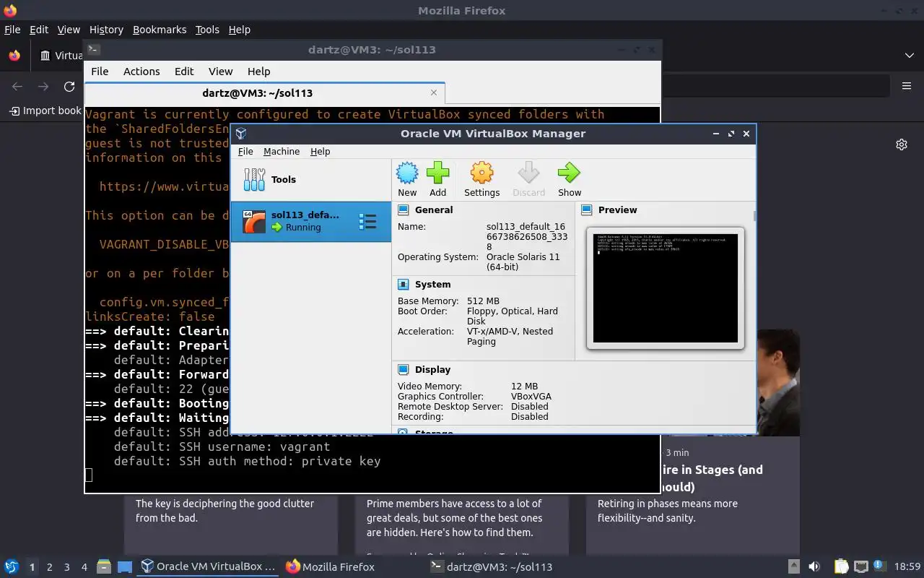924x578 pixels.
Task: Select the Tools entry in VirtualBox sidebar
Action: tap(310, 179)
